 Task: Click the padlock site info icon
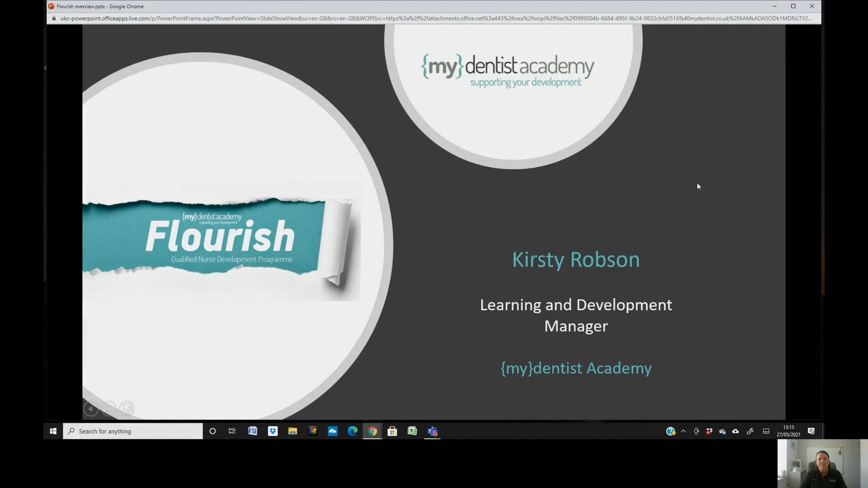click(54, 18)
